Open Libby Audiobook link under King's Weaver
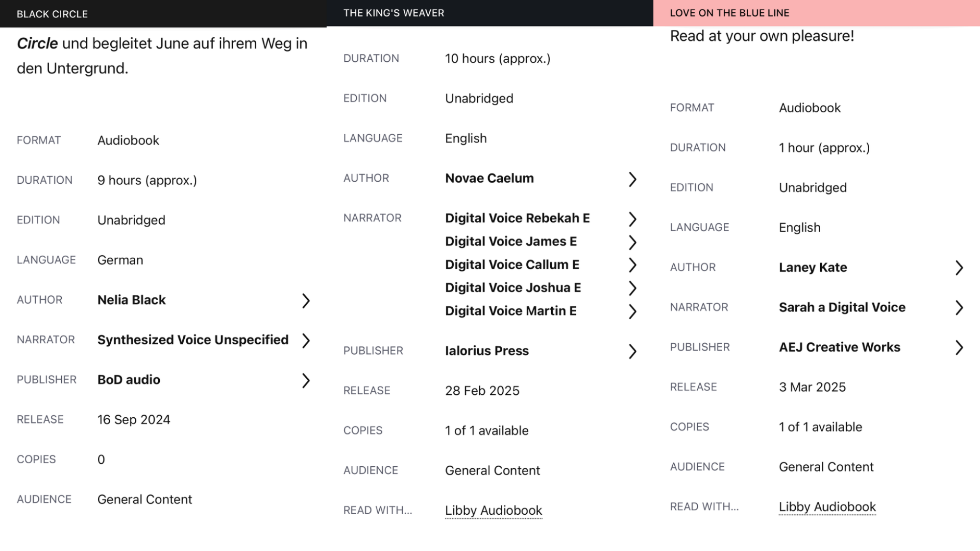 point(493,510)
